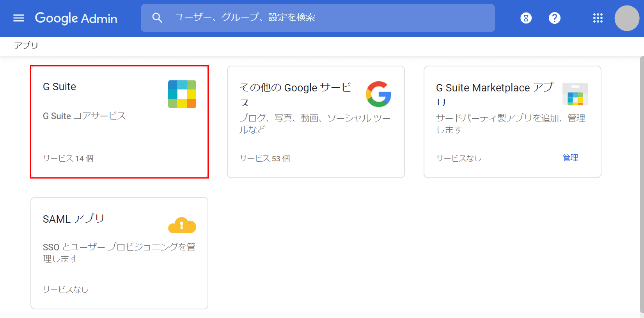Focus the user, group, settings search field
The width and height of the screenshot is (644, 318).
[x=318, y=18]
